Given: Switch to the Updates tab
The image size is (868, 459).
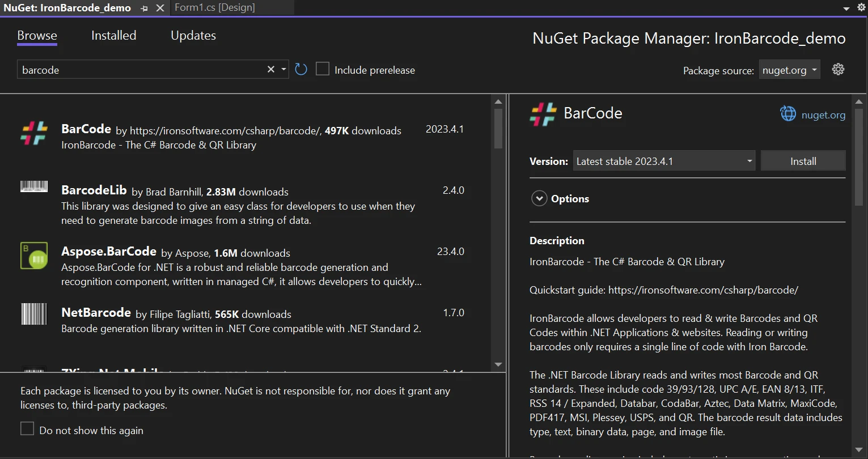Looking at the screenshot, I should tap(193, 35).
